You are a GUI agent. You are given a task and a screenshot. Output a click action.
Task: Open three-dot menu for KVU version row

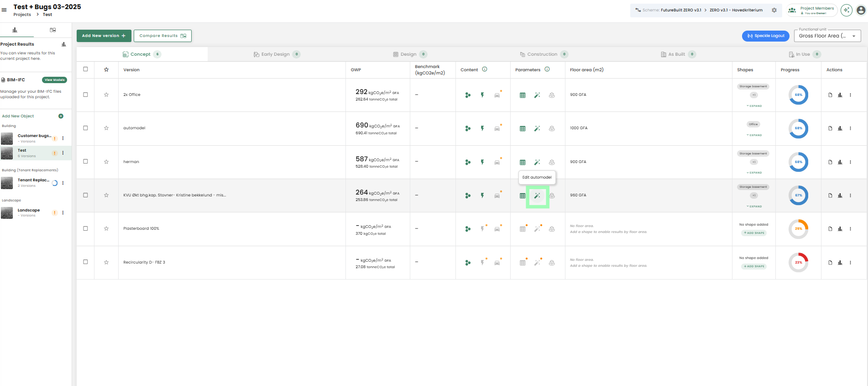pyautogui.click(x=850, y=196)
